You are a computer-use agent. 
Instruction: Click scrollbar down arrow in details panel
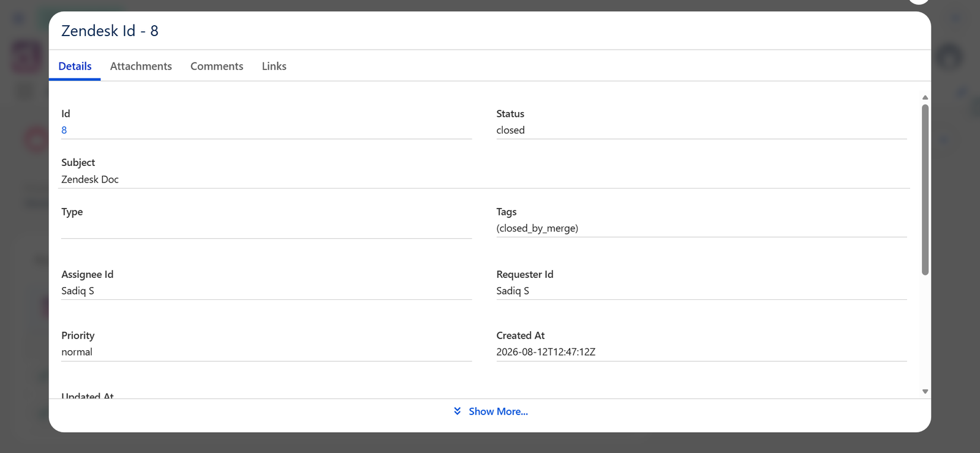(x=925, y=391)
